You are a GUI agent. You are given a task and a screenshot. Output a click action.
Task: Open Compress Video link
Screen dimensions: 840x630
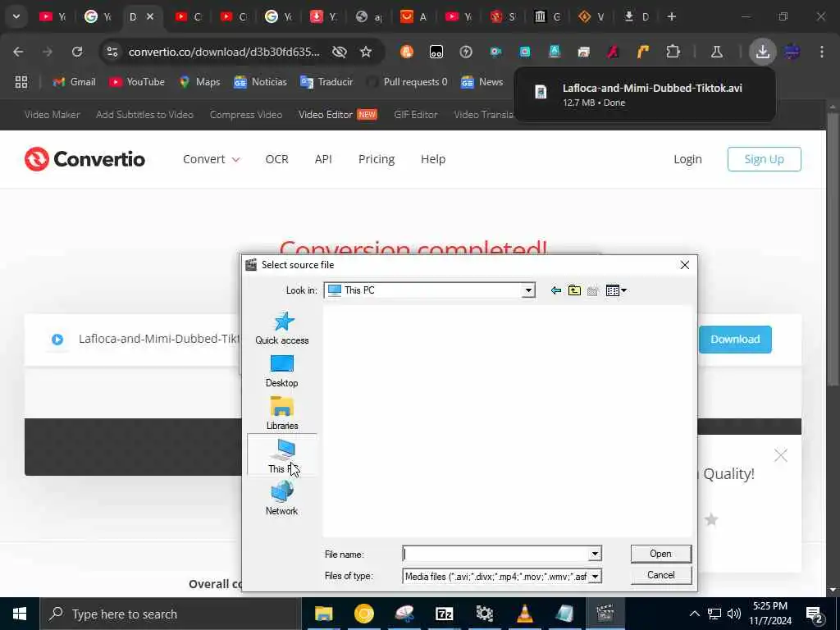point(246,115)
